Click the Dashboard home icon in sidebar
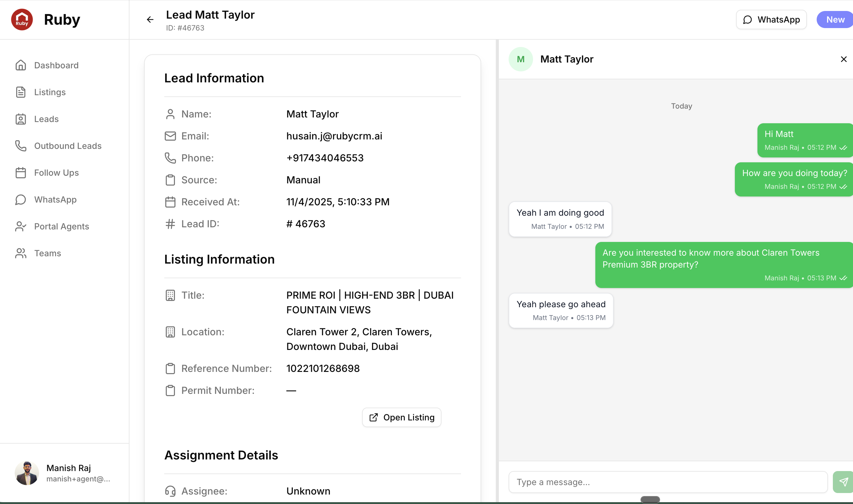This screenshot has height=504, width=853. (x=21, y=65)
